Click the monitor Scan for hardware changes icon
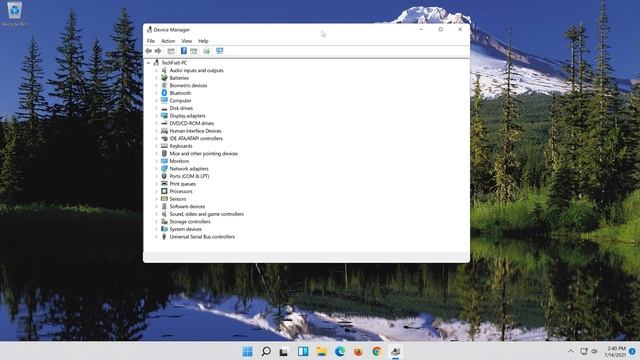The image size is (640, 360). point(220,51)
